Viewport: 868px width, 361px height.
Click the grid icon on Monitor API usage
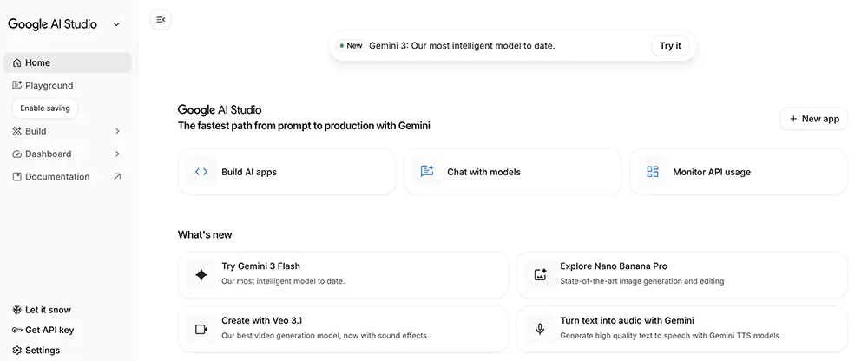click(x=653, y=172)
